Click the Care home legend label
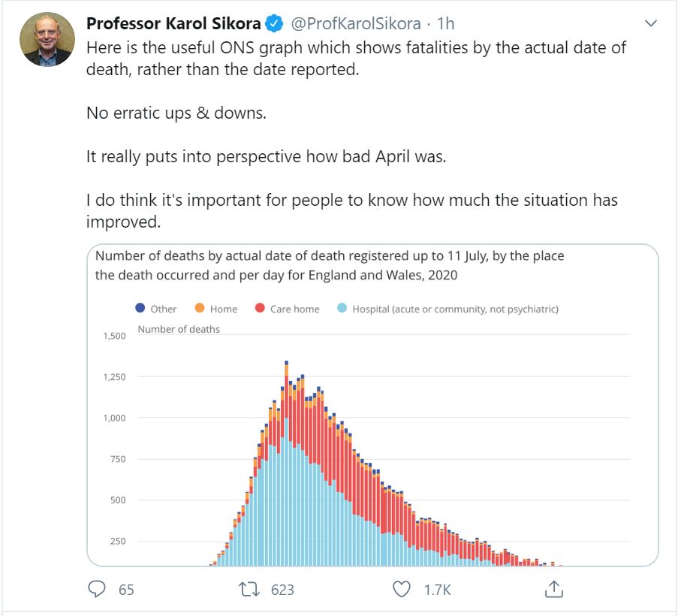 click(295, 309)
